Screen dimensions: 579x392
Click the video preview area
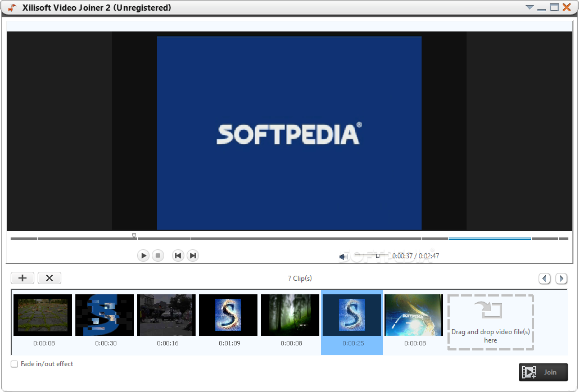pos(289,131)
